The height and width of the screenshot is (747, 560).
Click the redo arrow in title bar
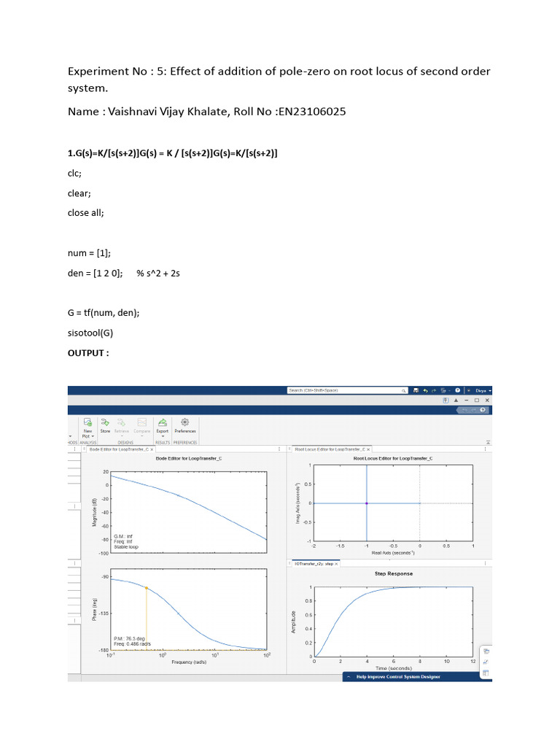(x=434, y=391)
